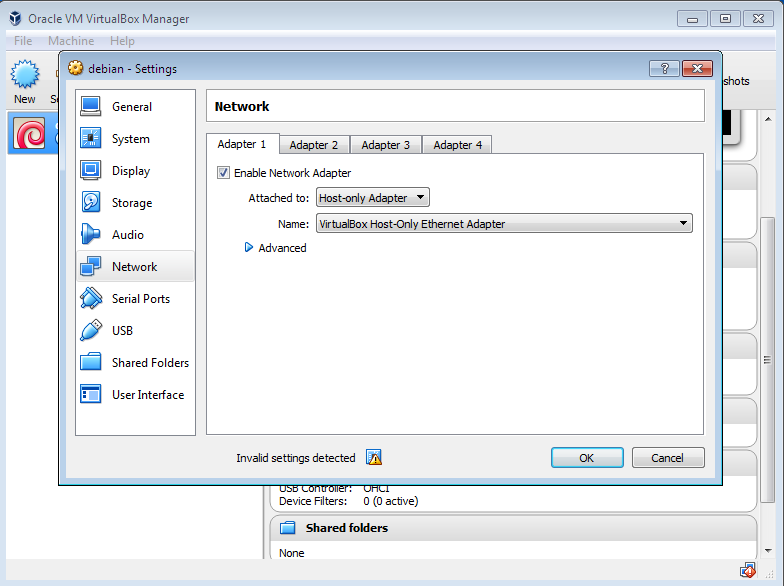Switch to Adapter 2 tab
The height and width of the screenshot is (586, 784).
pyautogui.click(x=314, y=145)
